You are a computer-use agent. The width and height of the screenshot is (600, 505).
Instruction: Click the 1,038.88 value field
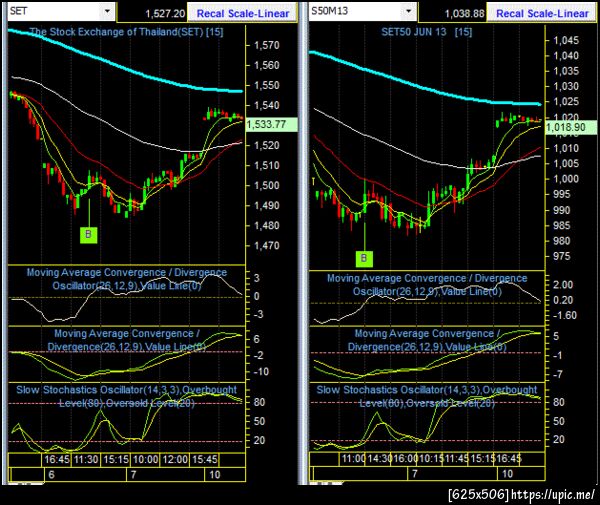coord(453,14)
